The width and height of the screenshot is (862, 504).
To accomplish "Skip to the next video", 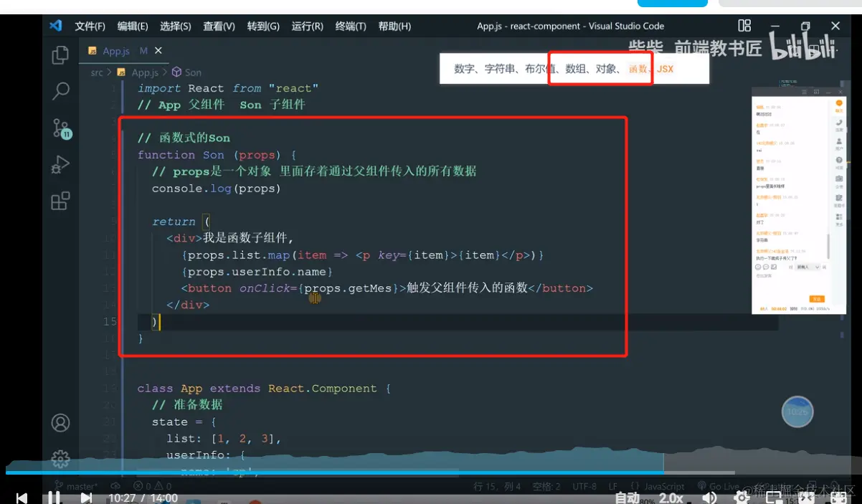I will point(86,498).
